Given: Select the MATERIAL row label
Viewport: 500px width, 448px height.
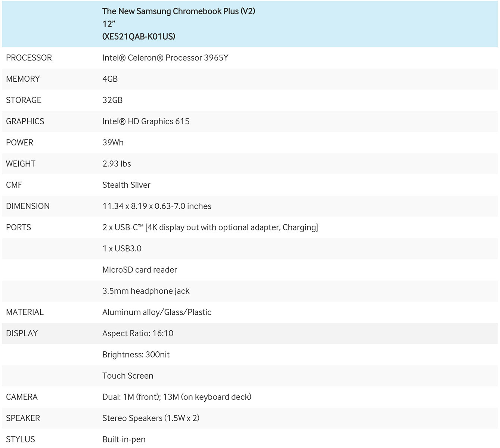Looking at the screenshot, I should 25,312.
